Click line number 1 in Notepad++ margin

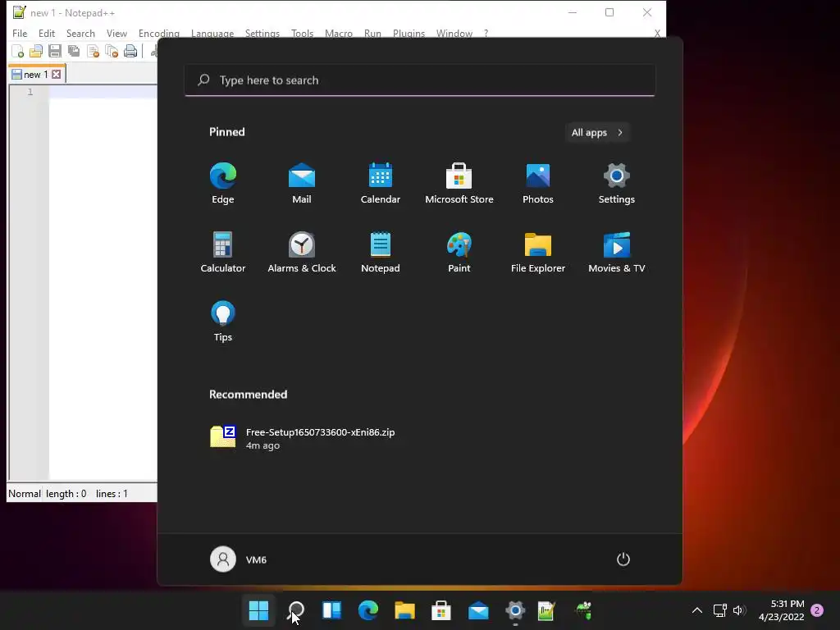click(x=30, y=92)
